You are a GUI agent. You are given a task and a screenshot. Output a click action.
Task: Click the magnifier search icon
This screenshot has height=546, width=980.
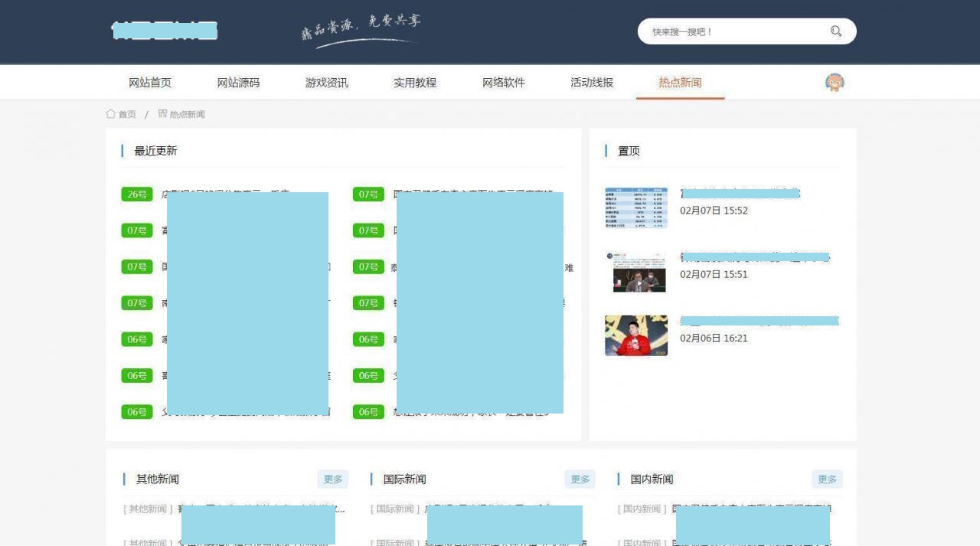point(836,31)
